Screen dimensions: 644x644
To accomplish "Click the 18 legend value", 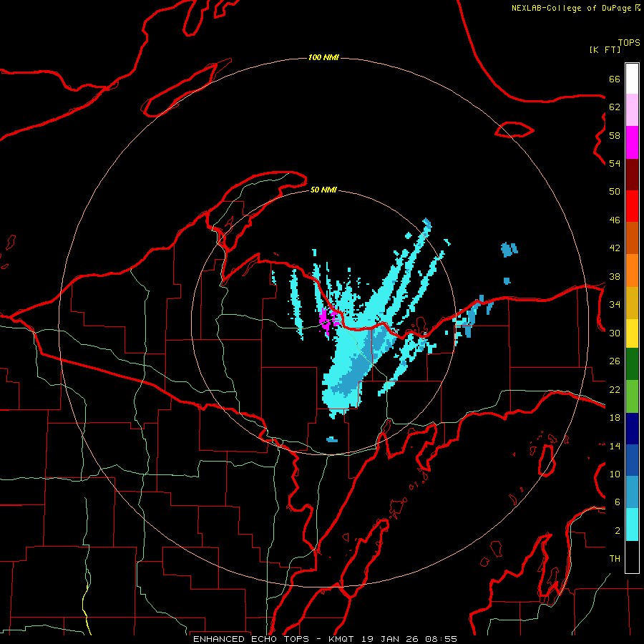I will [x=615, y=418].
